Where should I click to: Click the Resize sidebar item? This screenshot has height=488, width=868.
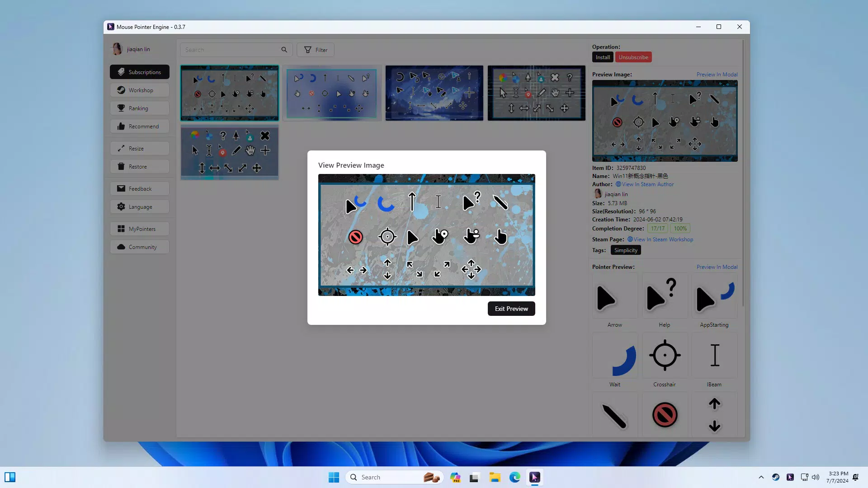(140, 148)
